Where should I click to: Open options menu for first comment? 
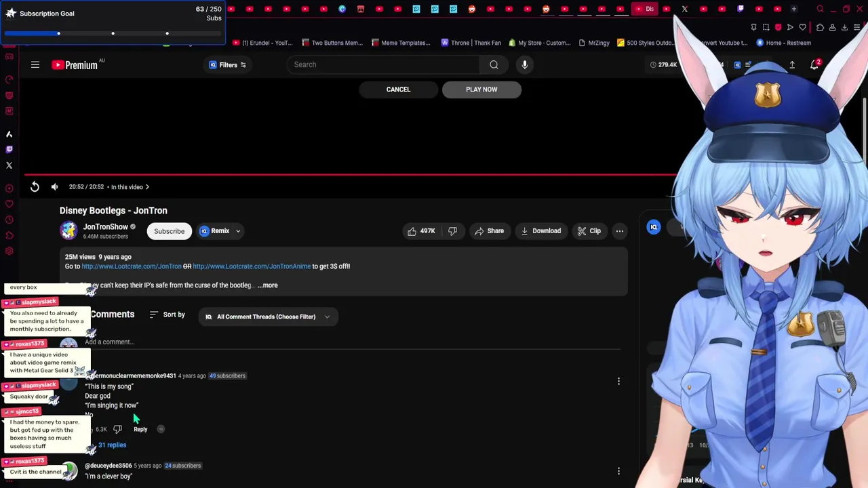tap(618, 382)
